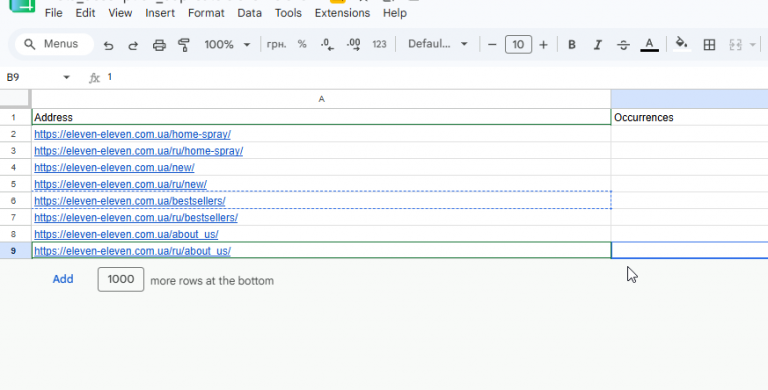Open the Menus search box
This screenshot has width=768, height=390.
click(54, 44)
